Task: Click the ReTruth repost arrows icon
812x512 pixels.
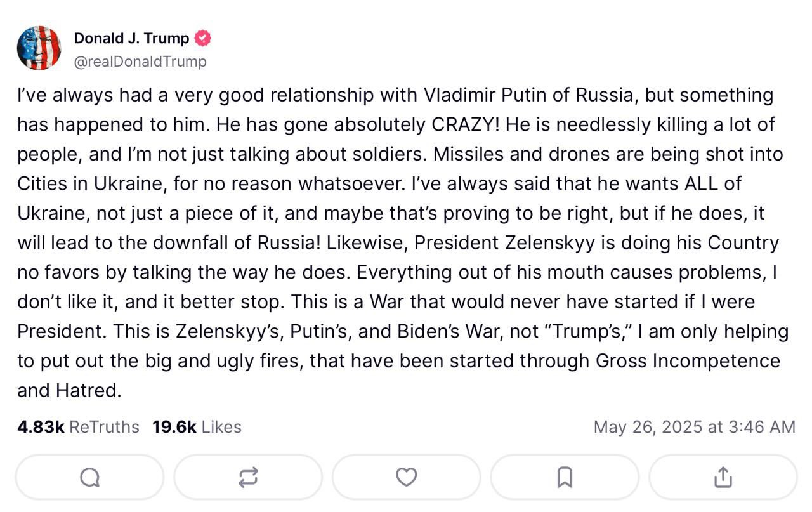Action: click(x=248, y=477)
